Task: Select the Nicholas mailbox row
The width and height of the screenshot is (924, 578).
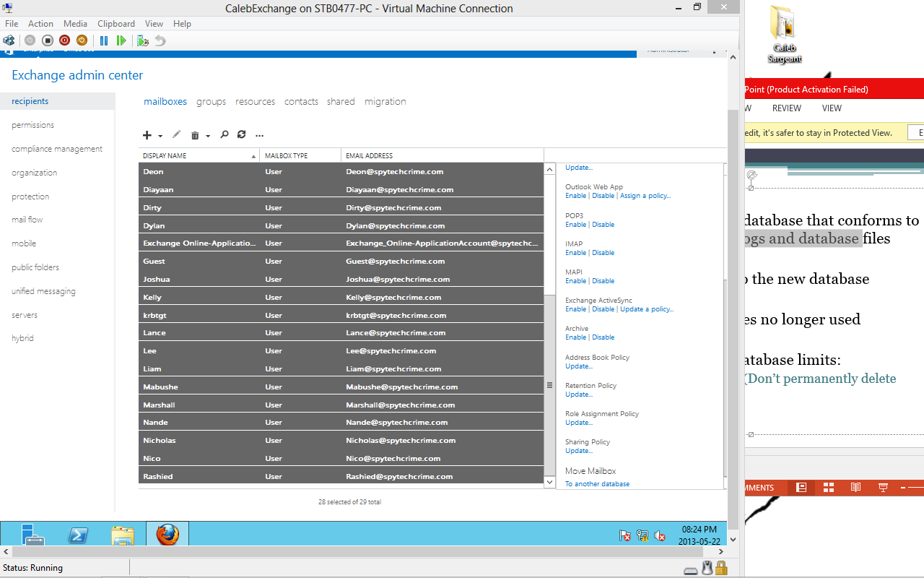Action: [341, 441]
